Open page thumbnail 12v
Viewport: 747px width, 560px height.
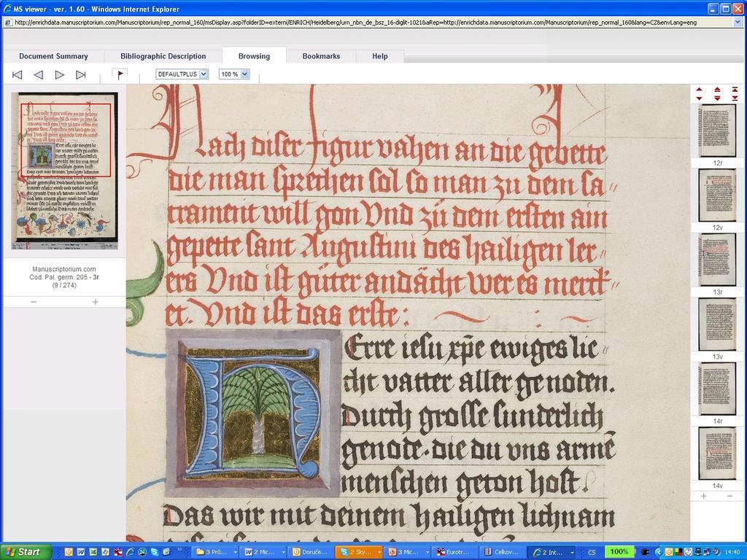(x=717, y=195)
